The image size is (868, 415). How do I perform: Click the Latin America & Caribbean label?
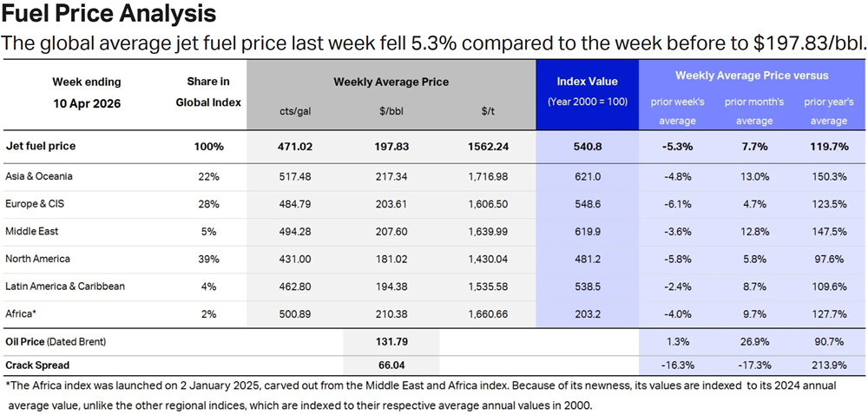[65, 287]
